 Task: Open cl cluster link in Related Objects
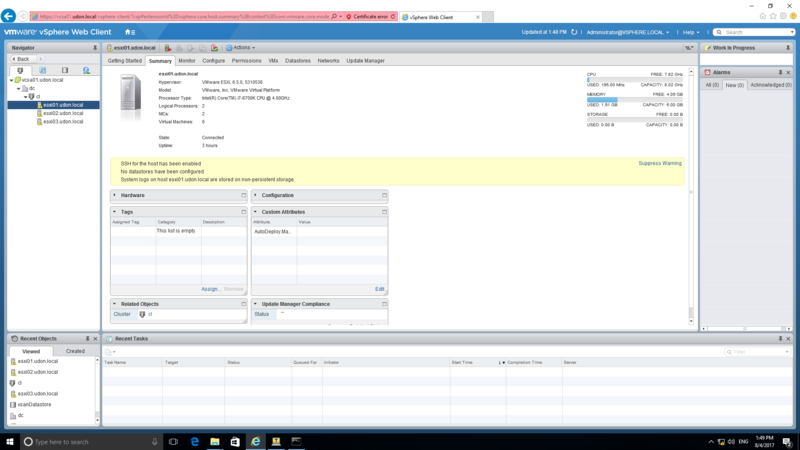pos(150,314)
